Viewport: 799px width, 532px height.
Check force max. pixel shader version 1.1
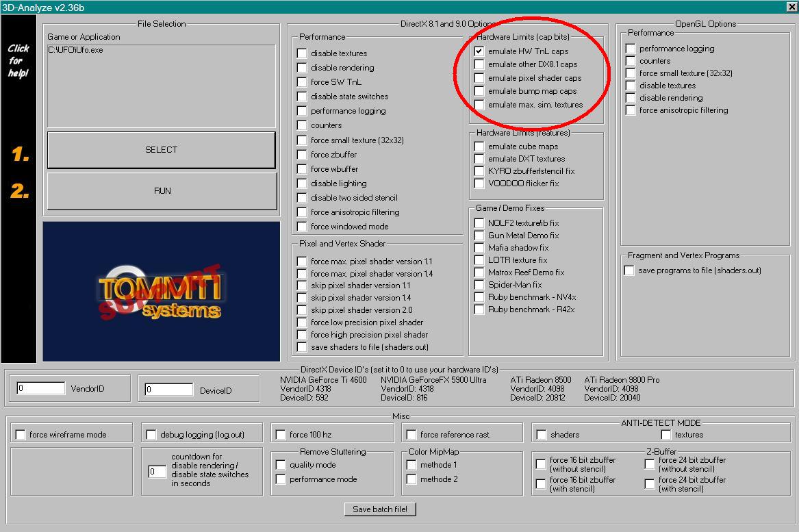pyautogui.click(x=302, y=262)
